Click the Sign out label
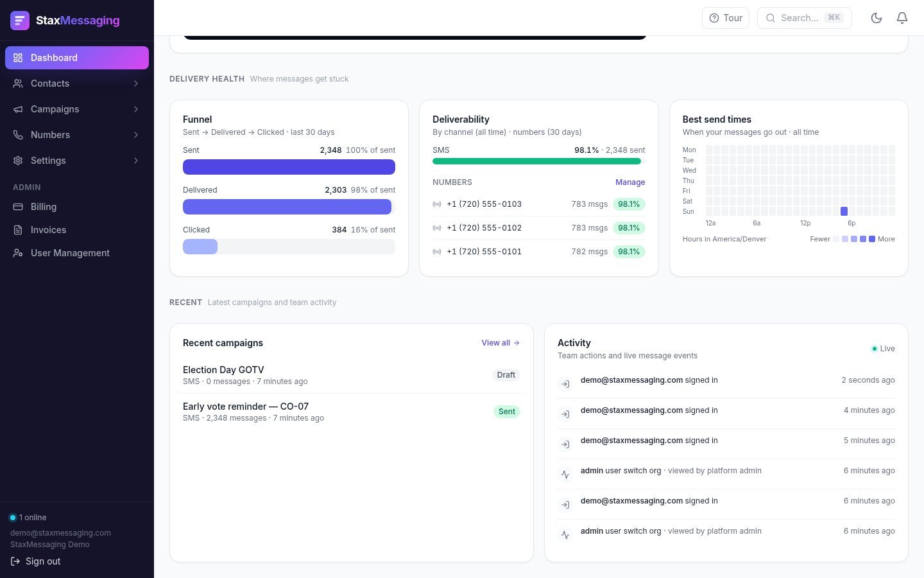924x578 pixels. point(43,561)
